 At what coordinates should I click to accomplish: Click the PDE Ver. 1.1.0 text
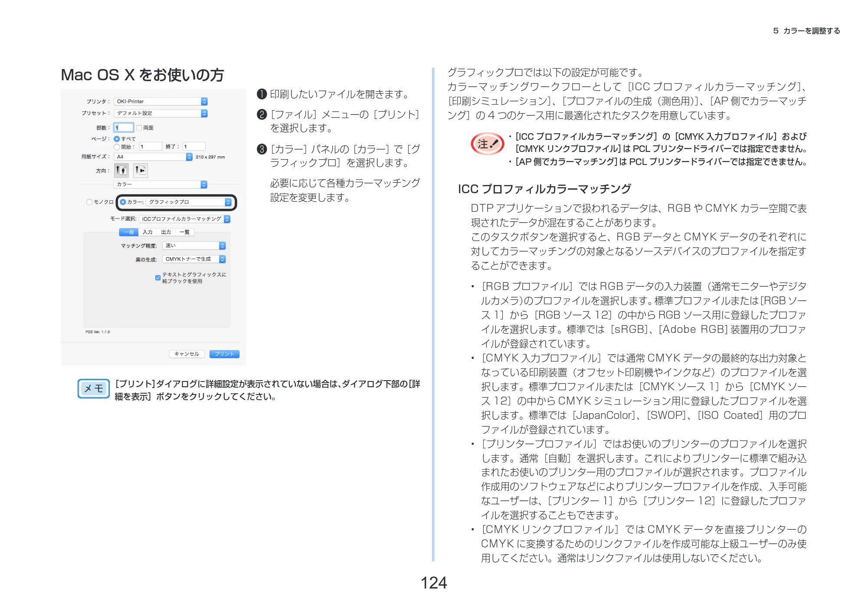[x=98, y=332]
